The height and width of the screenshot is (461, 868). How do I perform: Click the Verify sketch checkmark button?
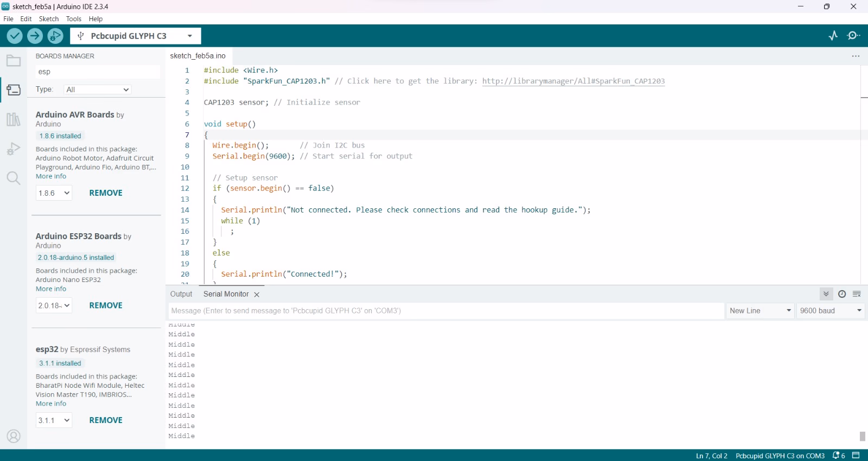15,36
